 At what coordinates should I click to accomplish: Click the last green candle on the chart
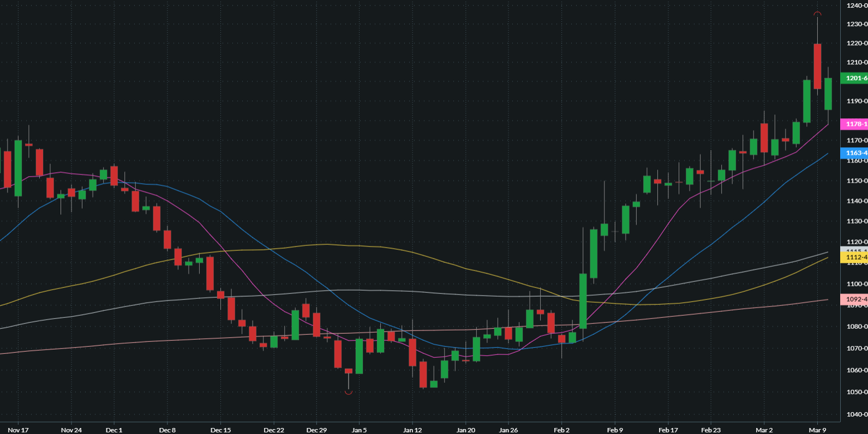[x=828, y=94]
